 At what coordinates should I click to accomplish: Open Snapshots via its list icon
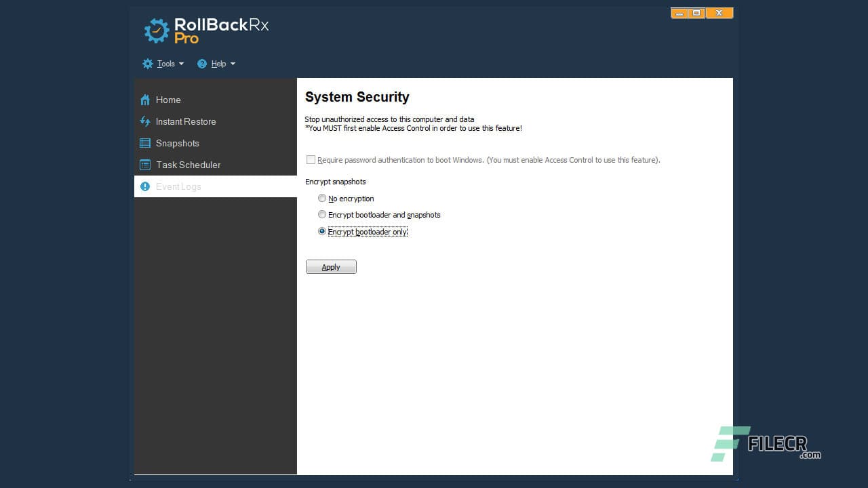145,142
